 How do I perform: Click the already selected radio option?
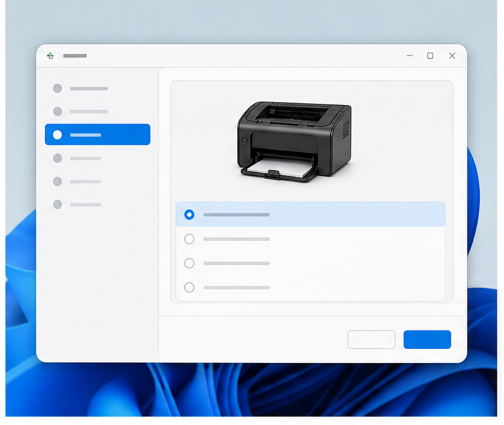pos(189,214)
